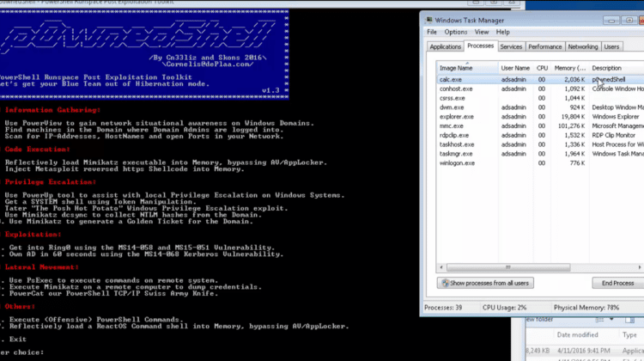644x361 pixels.
Task: Click the CPU Usage: 2% status entry
Action: (x=504, y=308)
